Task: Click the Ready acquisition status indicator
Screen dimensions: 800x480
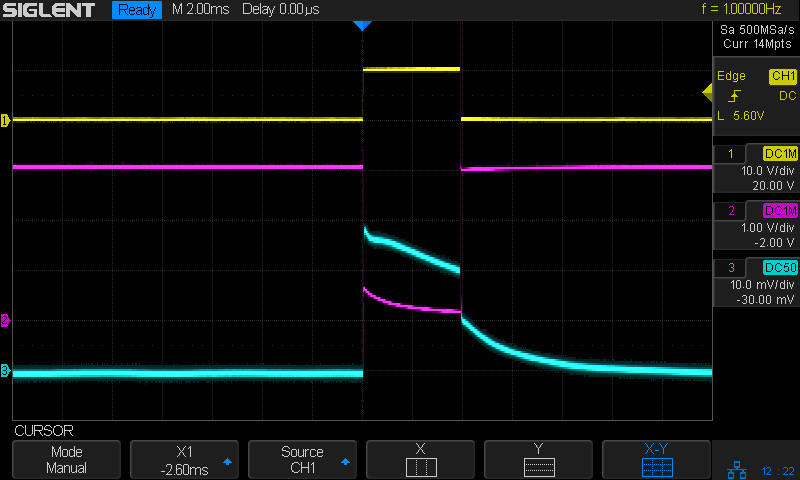Action: (136, 10)
